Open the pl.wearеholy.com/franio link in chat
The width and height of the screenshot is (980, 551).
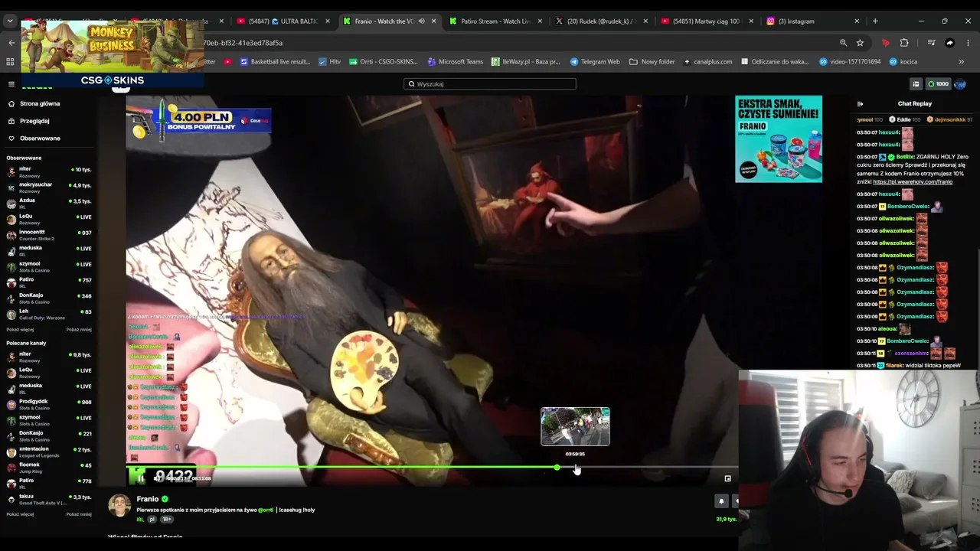(913, 182)
